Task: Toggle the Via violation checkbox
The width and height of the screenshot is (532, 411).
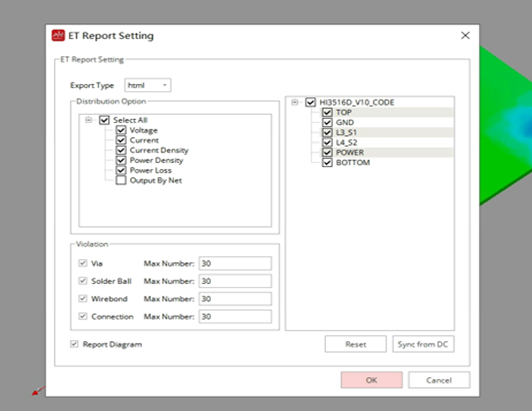Action: (83, 263)
